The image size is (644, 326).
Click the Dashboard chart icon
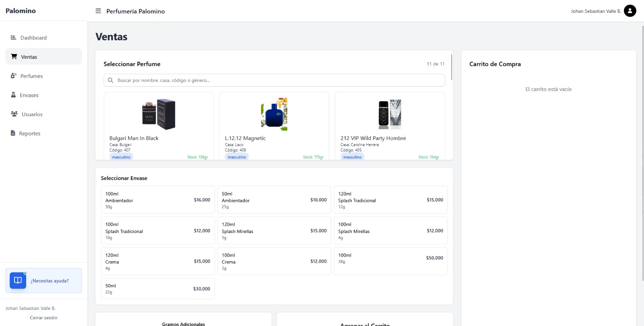[x=14, y=37]
